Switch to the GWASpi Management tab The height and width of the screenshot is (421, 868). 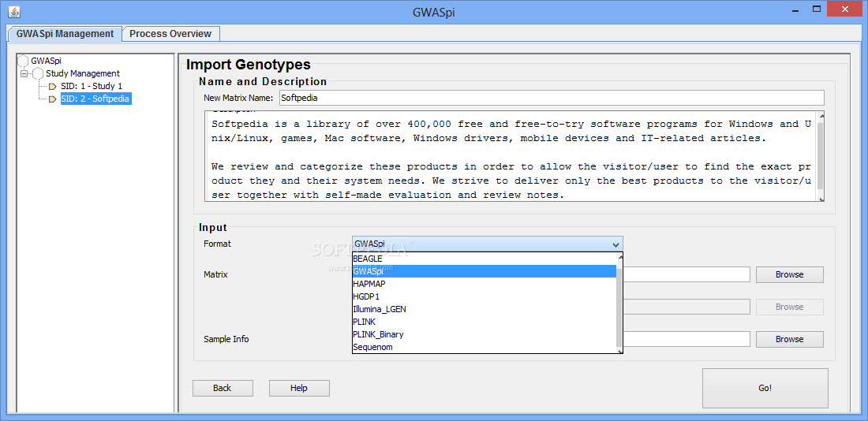tap(65, 34)
